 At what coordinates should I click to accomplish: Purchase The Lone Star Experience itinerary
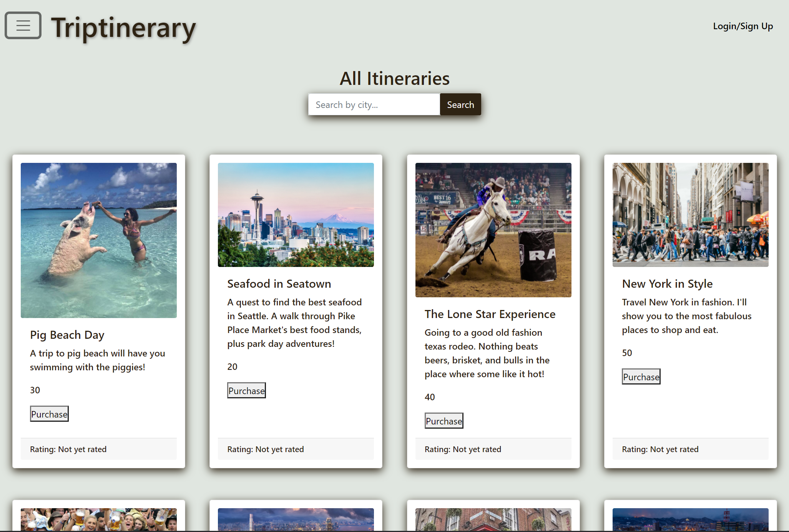pyautogui.click(x=444, y=420)
